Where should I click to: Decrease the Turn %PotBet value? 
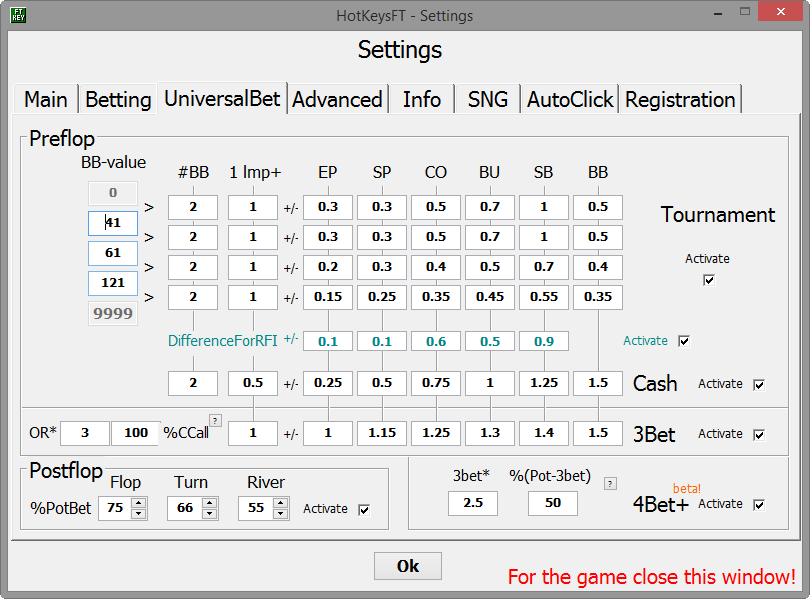[x=209, y=513]
